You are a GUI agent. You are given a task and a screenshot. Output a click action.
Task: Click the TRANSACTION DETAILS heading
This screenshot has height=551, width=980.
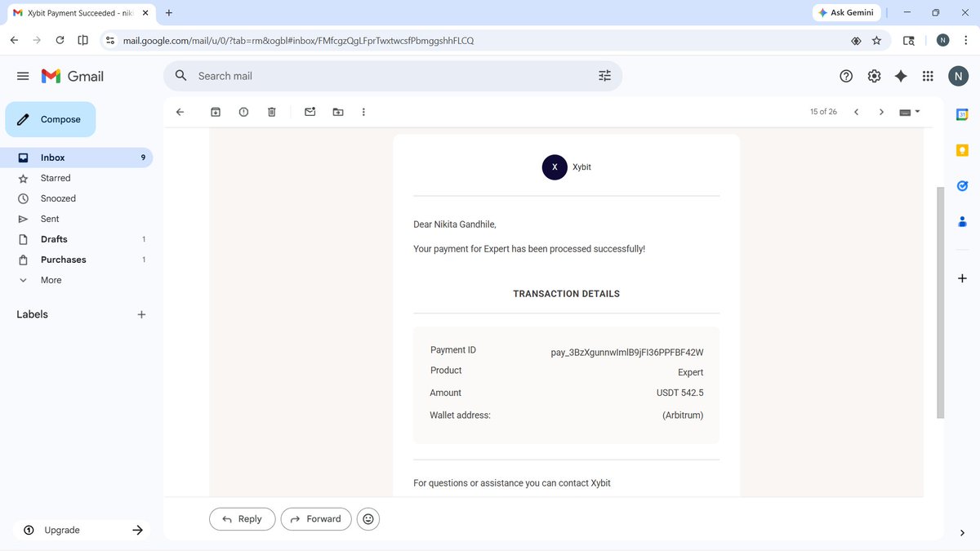point(566,294)
